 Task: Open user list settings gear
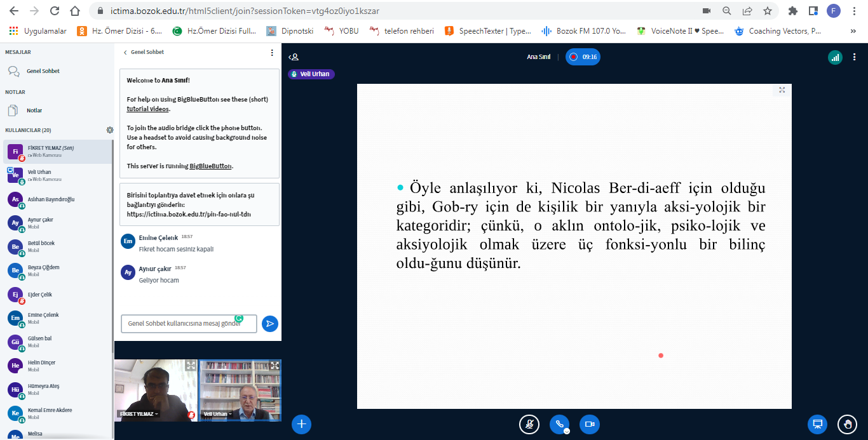(x=110, y=130)
